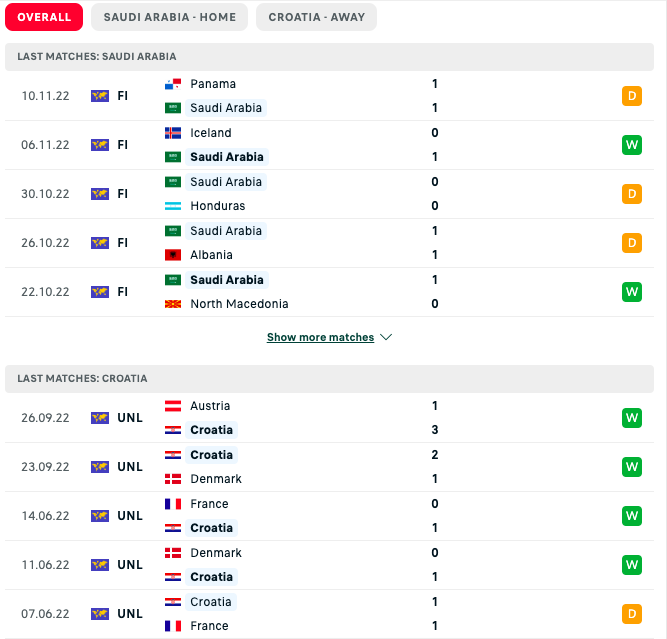Click the Albania flag icon
The width and height of the screenshot is (667, 639).
coord(173,255)
